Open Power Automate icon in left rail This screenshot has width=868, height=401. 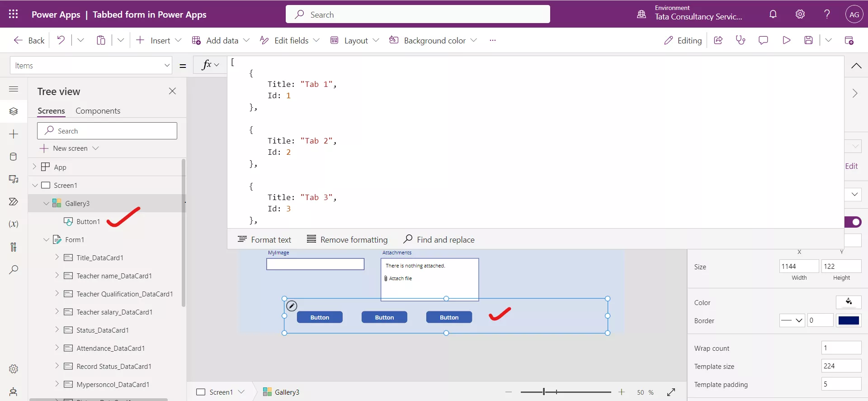(14, 201)
